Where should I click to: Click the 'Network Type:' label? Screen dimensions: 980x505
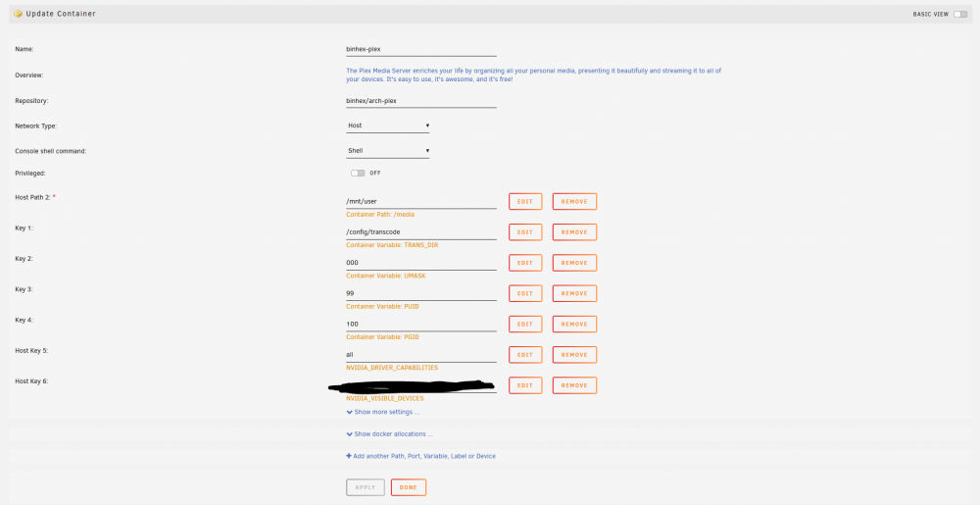tap(35, 126)
